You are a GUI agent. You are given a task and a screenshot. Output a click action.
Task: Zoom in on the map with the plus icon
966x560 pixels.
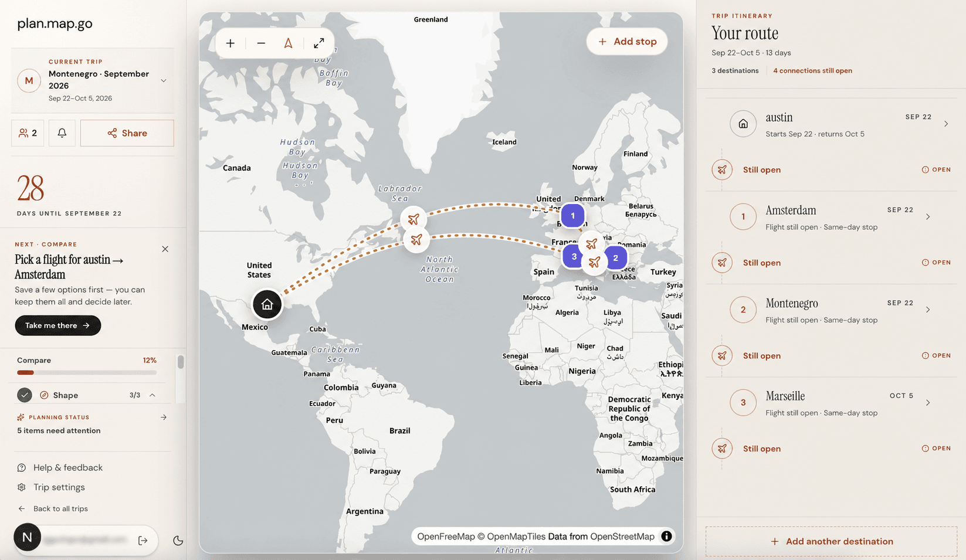231,43
